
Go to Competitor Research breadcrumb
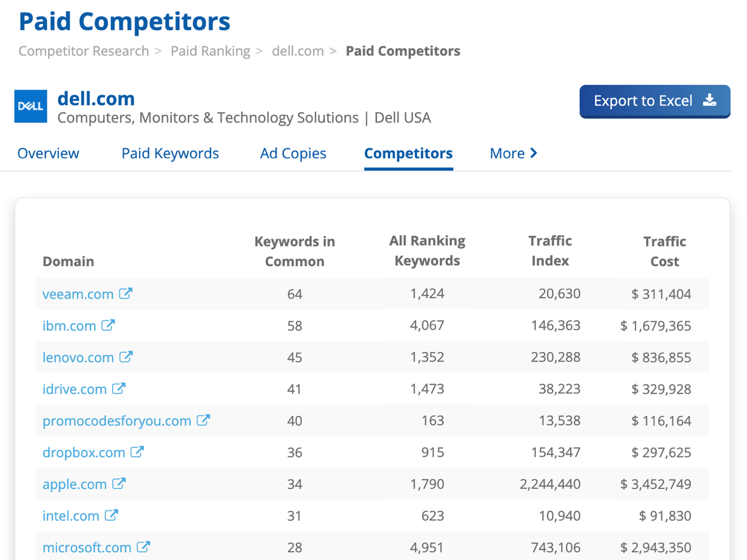click(83, 51)
